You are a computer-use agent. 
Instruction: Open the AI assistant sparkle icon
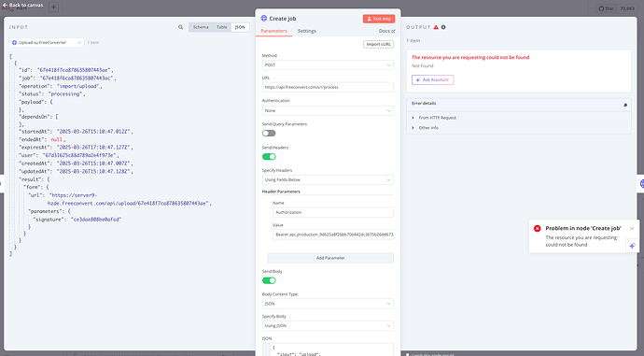tap(632, 246)
